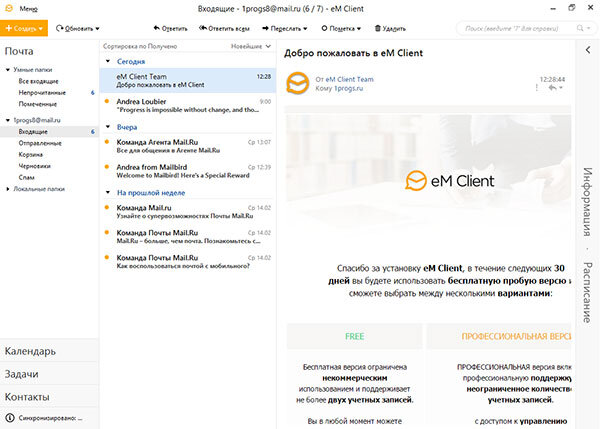Collapse the Умные папки tree node
This screenshot has width=600, height=429.
coord(8,70)
